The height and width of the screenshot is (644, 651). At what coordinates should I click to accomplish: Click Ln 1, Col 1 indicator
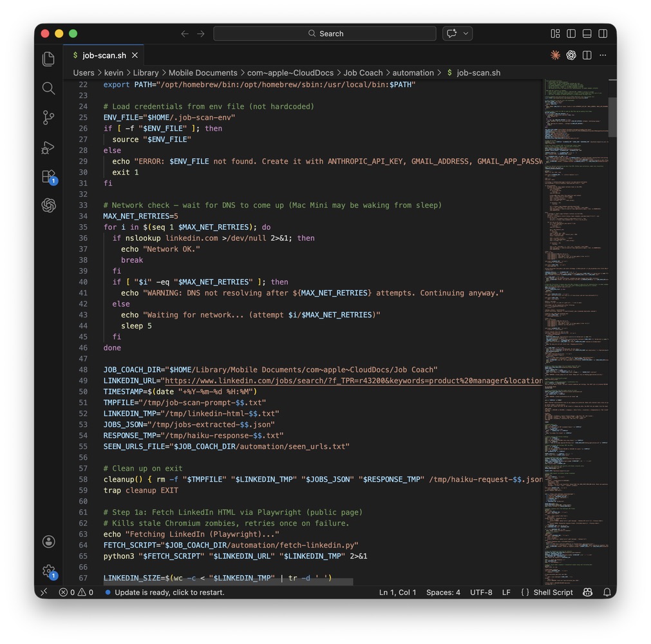point(397,592)
